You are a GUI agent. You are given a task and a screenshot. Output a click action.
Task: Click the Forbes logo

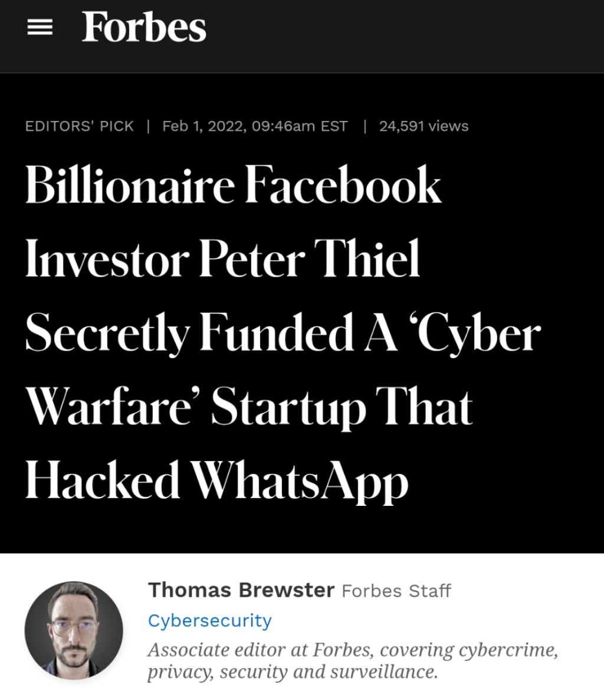(x=144, y=27)
